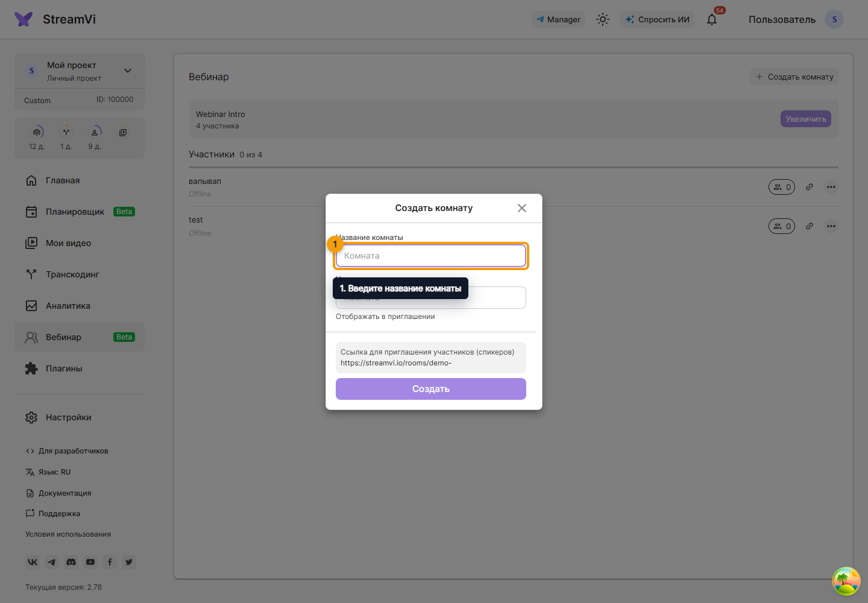Open the Twitter social icon
The width and height of the screenshot is (868, 603).
pos(129,562)
